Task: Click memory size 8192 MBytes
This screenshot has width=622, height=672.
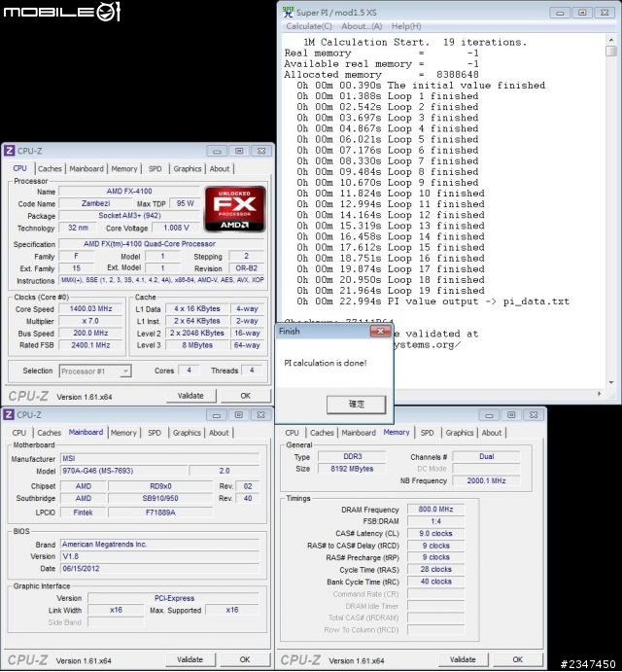Action: (352, 469)
